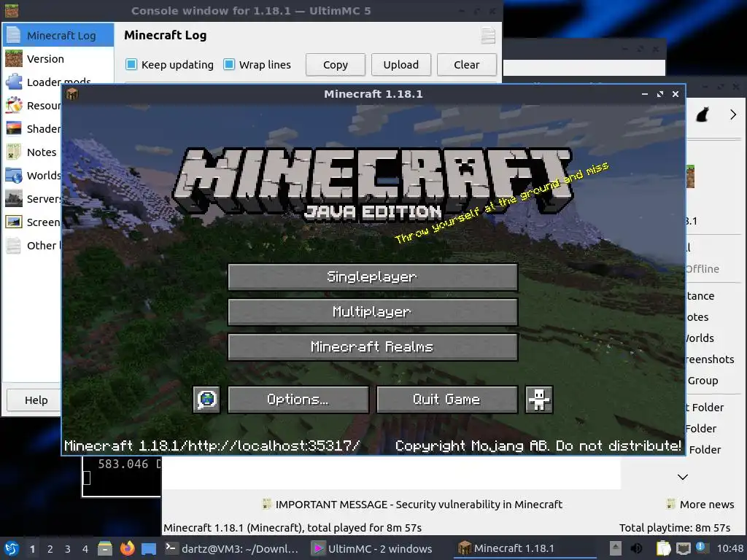Open the volume speaker tray icon
Screen dimensions: 747x560
(x=636, y=548)
